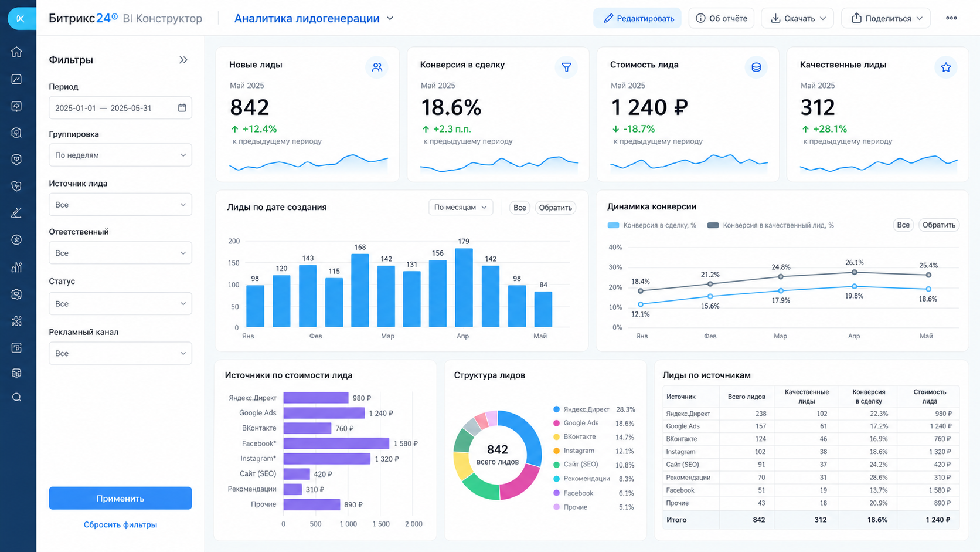Click the coins icon on Стоимость лида card
The height and width of the screenshot is (552, 980).
(756, 67)
